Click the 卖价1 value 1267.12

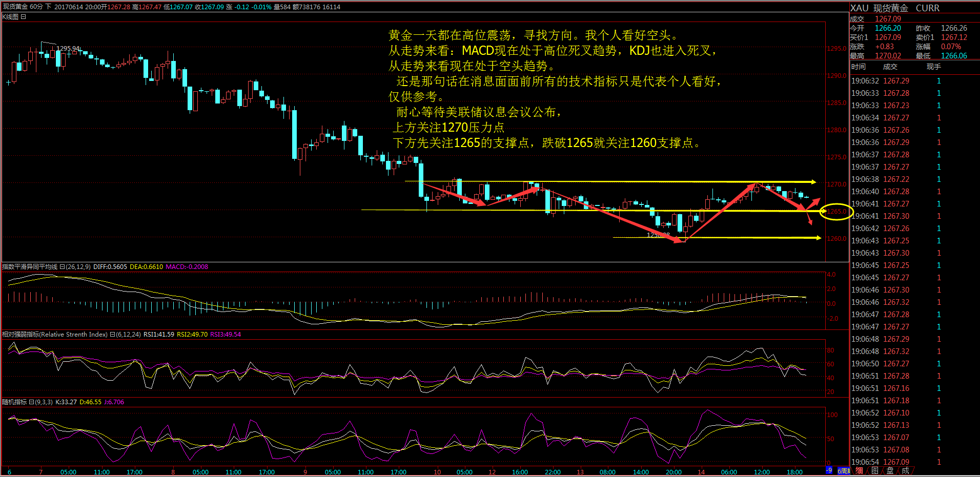(x=954, y=37)
